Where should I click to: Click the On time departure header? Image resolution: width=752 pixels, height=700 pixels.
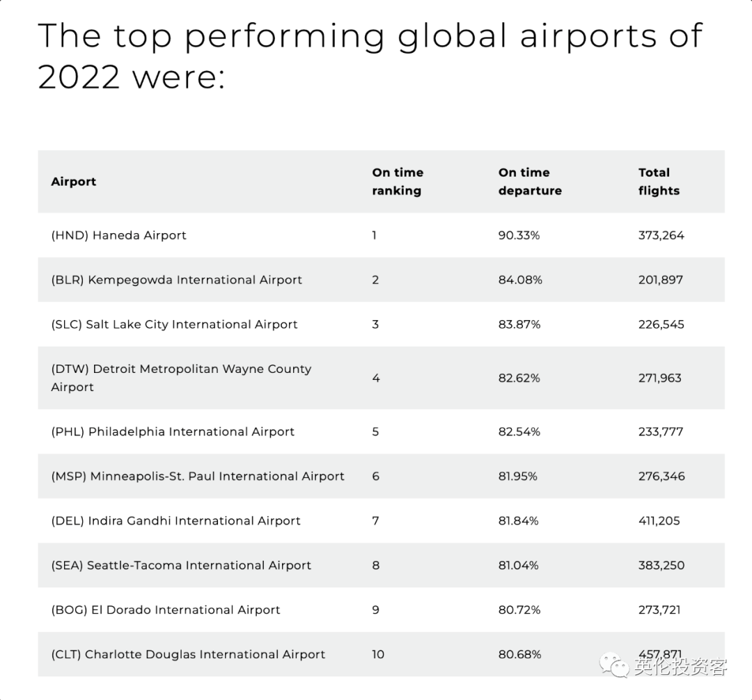click(x=530, y=182)
